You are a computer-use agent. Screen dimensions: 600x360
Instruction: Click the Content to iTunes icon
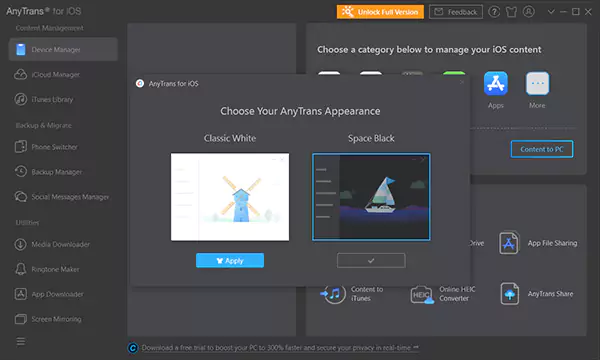pyautogui.click(x=333, y=293)
